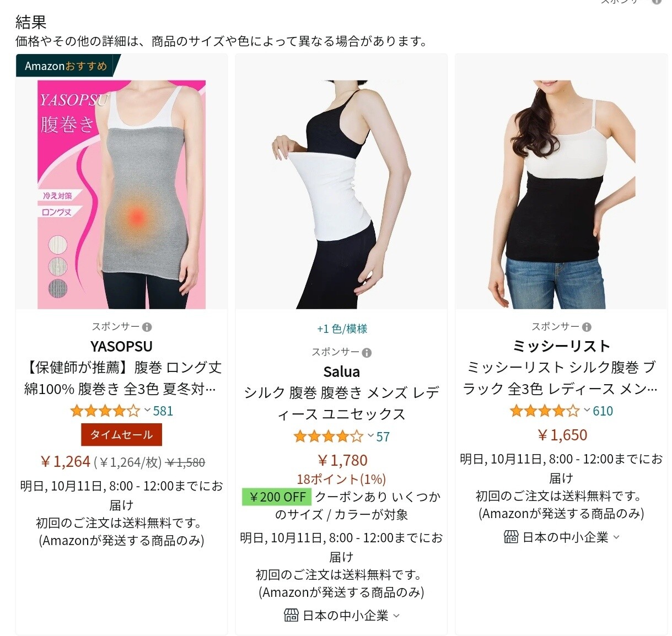Expand rating dropdown next to 581 reviews
Screen dimensions: 672x636
pos(147,410)
